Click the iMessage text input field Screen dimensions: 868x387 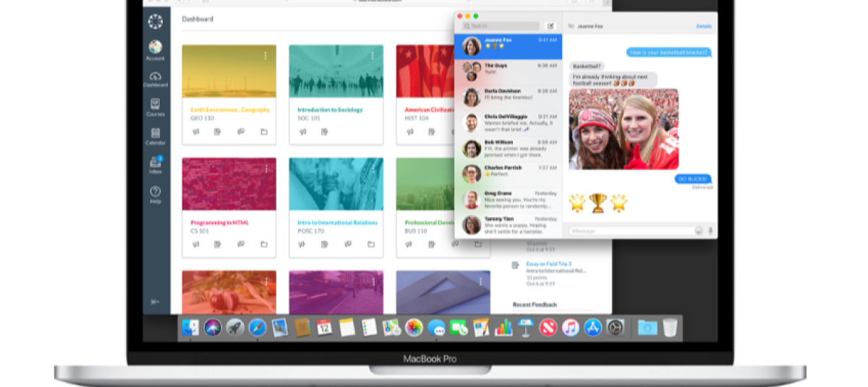(x=629, y=231)
